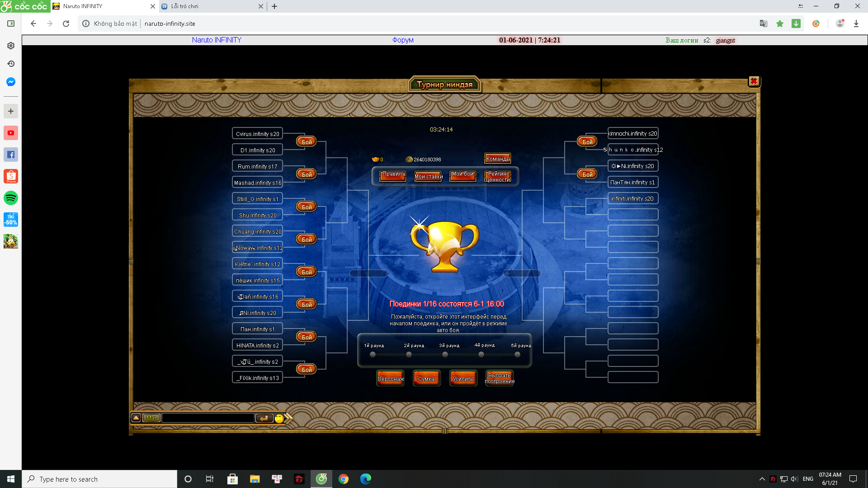The width and height of the screenshot is (868, 488).
Task: Select the Мир chat channel button
Action: (151, 418)
